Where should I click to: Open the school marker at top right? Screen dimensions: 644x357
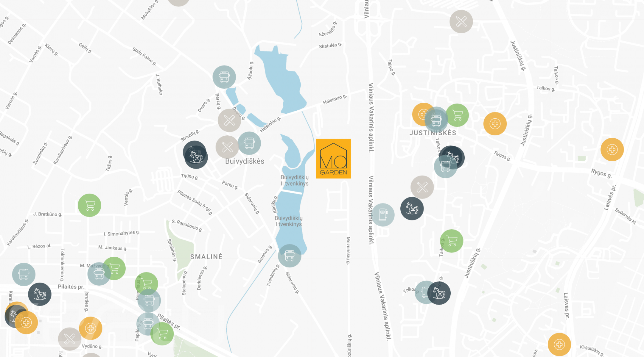click(x=461, y=21)
